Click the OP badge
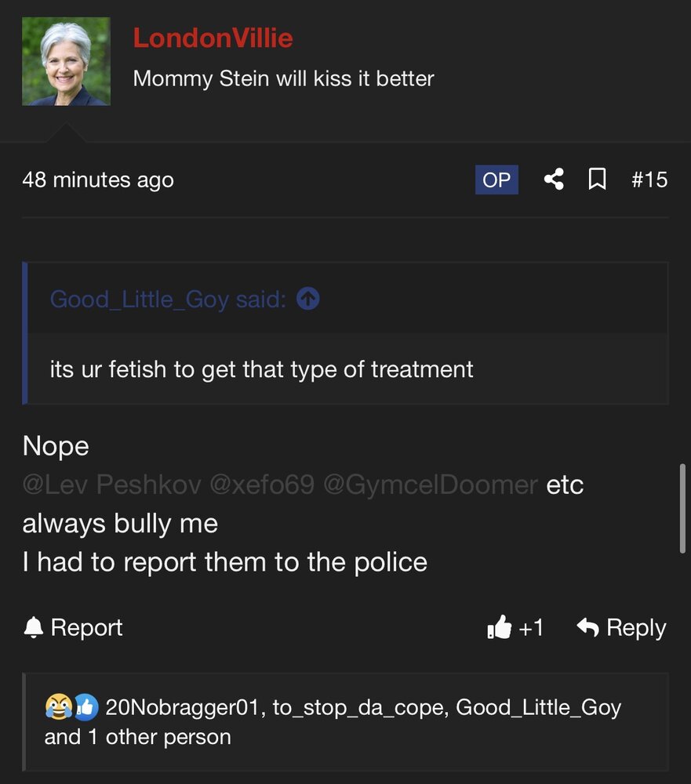Screen dimensions: 691x784 (x=496, y=180)
